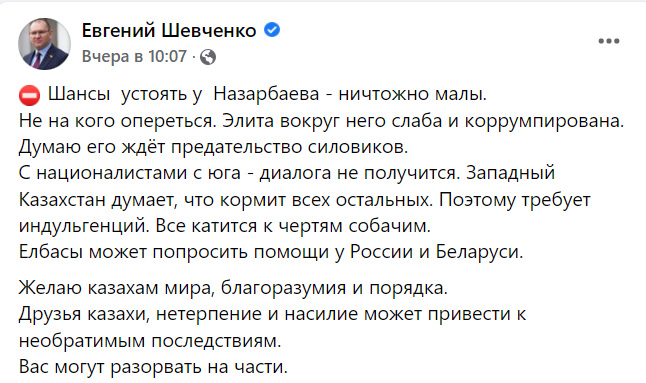
Task: Open the three-dot post options menu
Action: [x=609, y=41]
